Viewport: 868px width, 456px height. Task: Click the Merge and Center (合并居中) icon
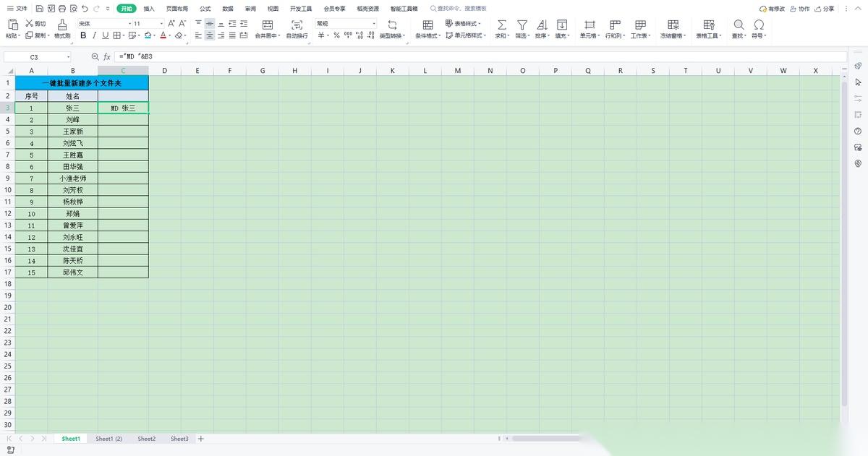point(268,25)
